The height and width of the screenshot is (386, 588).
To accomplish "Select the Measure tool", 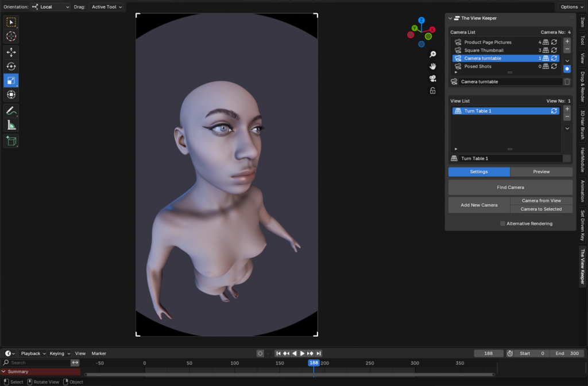I will pos(11,125).
